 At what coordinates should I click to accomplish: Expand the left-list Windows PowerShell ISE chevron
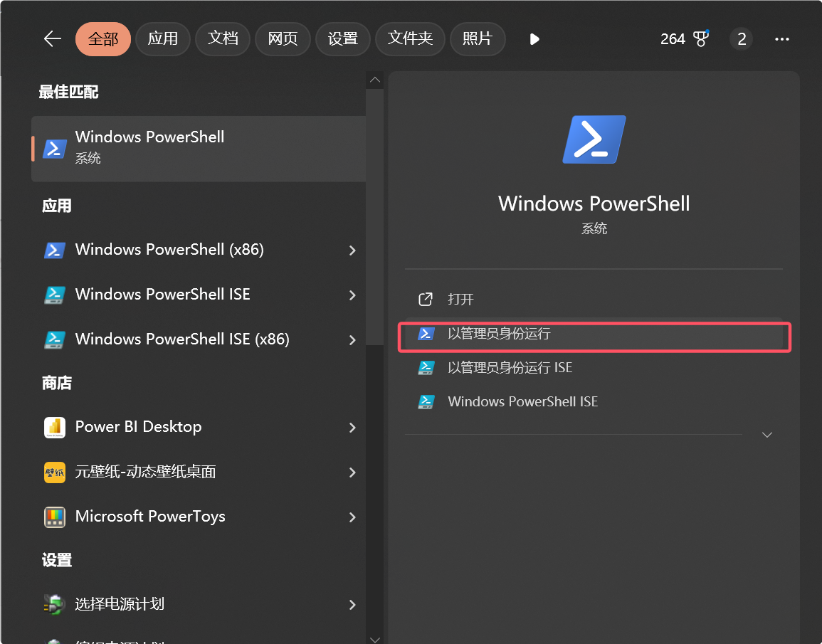tap(352, 295)
